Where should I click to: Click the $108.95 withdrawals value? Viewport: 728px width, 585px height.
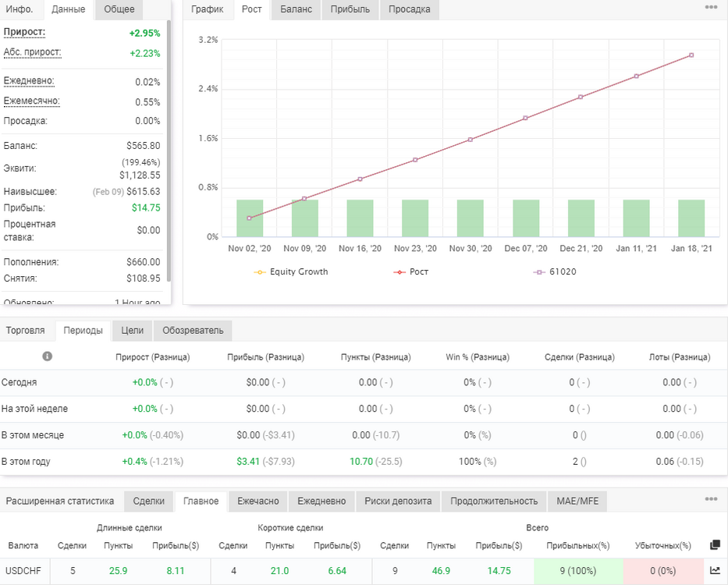point(144,278)
